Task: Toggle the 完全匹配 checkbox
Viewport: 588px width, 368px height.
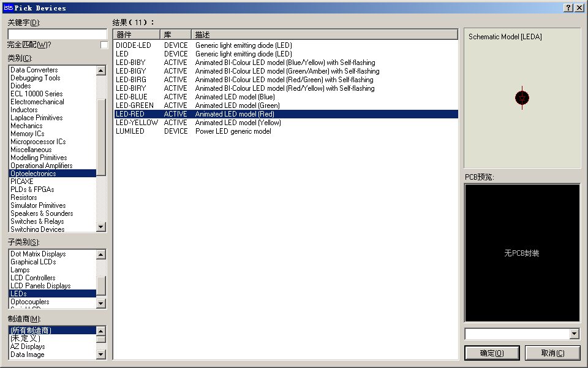Action: pos(104,45)
